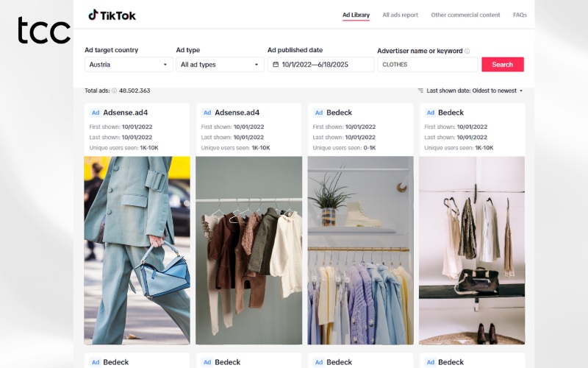Screen dimensions: 588x368
Task: Go to the FAQs tab
Action: [x=520, y=15]
